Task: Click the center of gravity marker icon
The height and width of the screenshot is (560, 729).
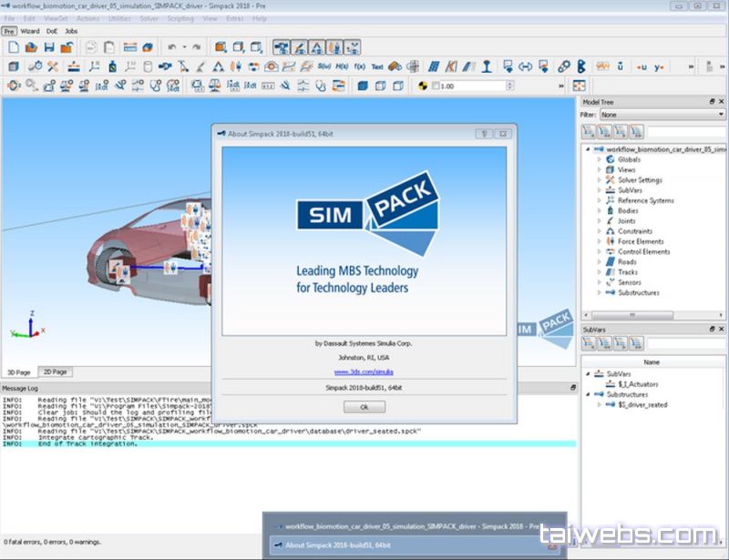Action: pyautogui.click(x=421, y=86)
